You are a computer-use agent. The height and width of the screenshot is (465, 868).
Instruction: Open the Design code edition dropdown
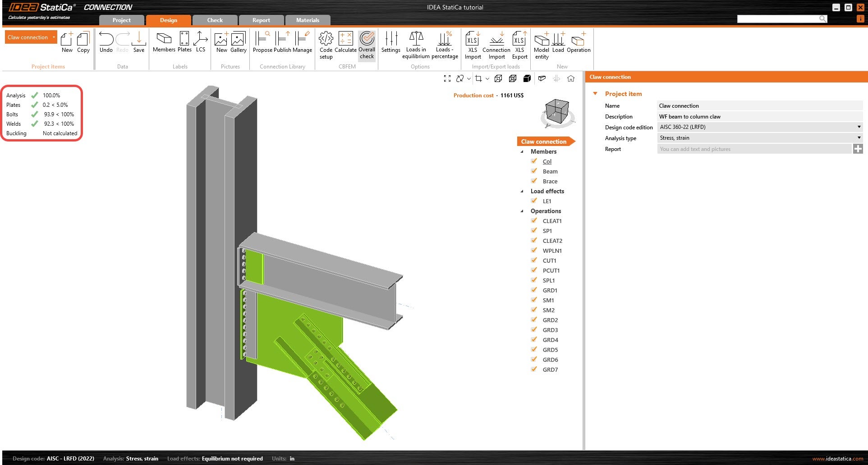click(x=759, y=127)
